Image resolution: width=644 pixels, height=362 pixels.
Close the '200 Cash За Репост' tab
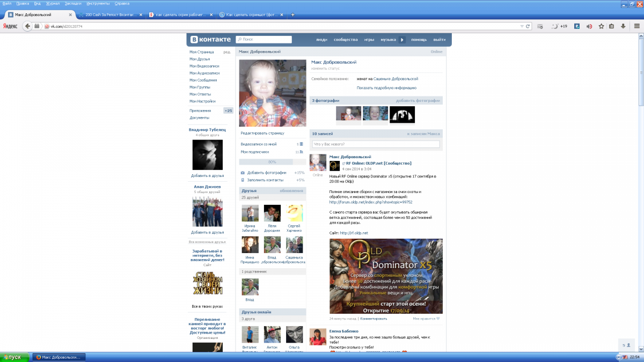(141, 14)
